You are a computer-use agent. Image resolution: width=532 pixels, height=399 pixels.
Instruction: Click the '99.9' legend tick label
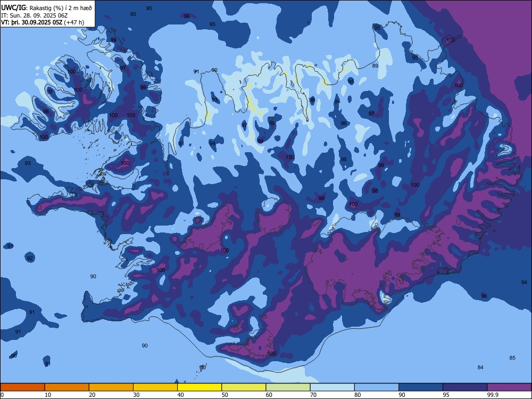[x=492, y=395]
